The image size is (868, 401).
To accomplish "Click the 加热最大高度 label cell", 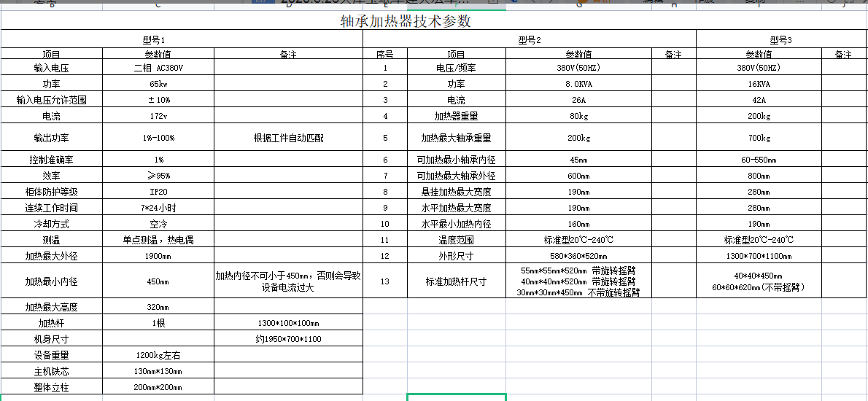I will (x=52, y=307).
